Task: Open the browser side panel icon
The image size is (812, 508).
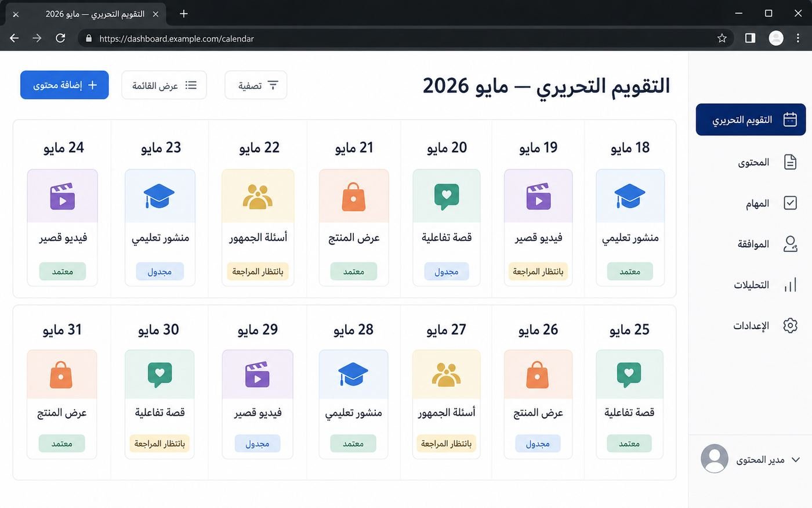Action: [750, 38]
